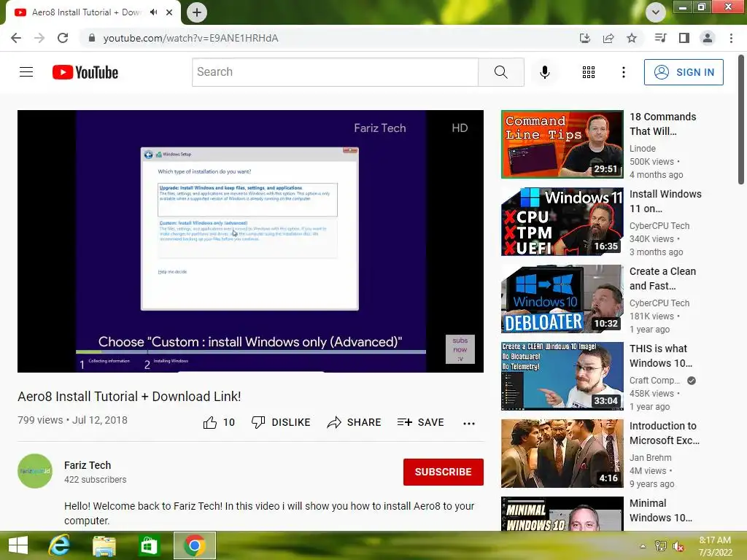Open the taskbar clock and date
This screenshot has height=560, width=747.
point(715,546)
